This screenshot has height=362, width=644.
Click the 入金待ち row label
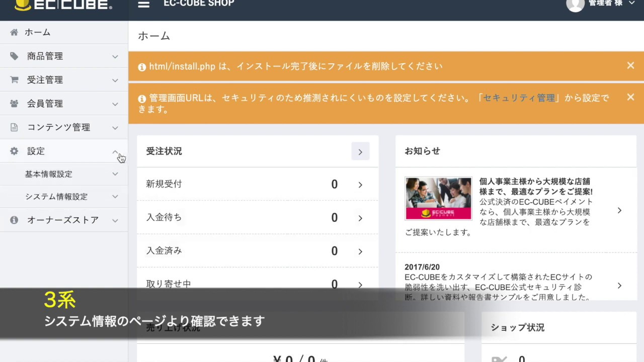(164, 217)
